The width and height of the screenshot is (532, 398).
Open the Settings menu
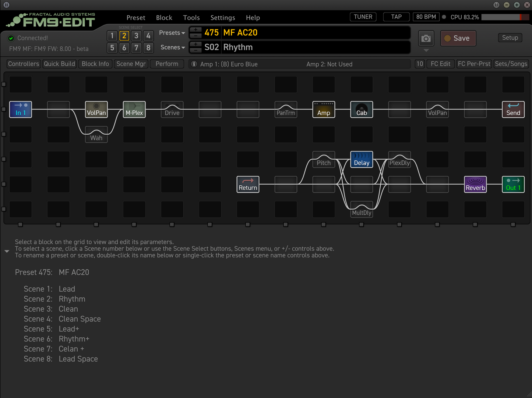tap(222, 18)
